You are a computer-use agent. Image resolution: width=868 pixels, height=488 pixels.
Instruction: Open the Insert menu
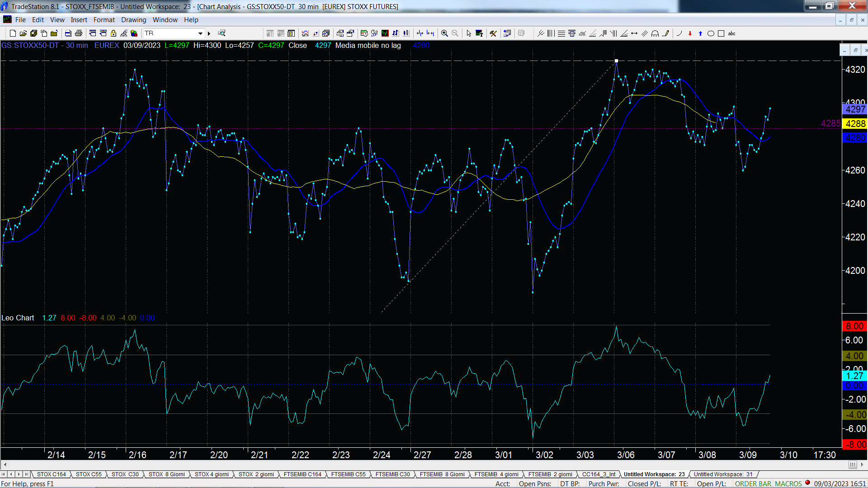coord(79,20)
